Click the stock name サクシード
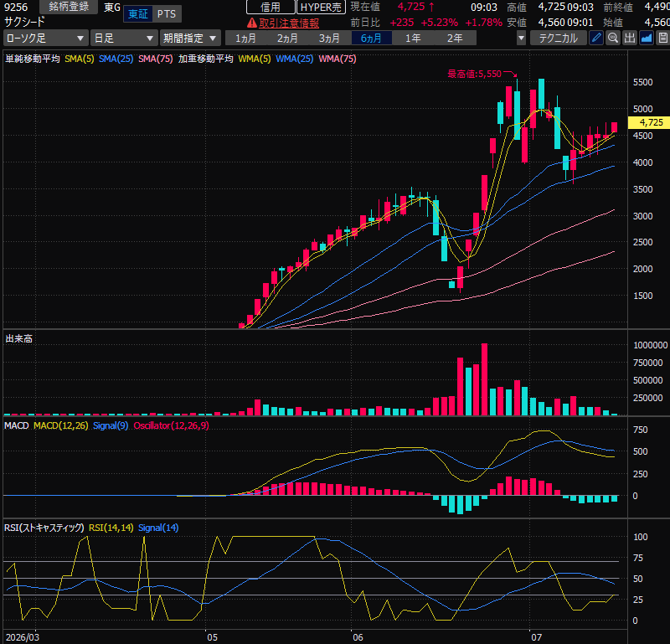670x644 pixels. [x=24, y=22]
